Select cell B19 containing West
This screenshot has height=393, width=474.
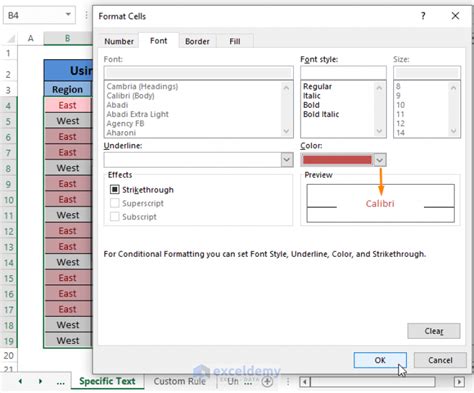(x=68, y=340)
